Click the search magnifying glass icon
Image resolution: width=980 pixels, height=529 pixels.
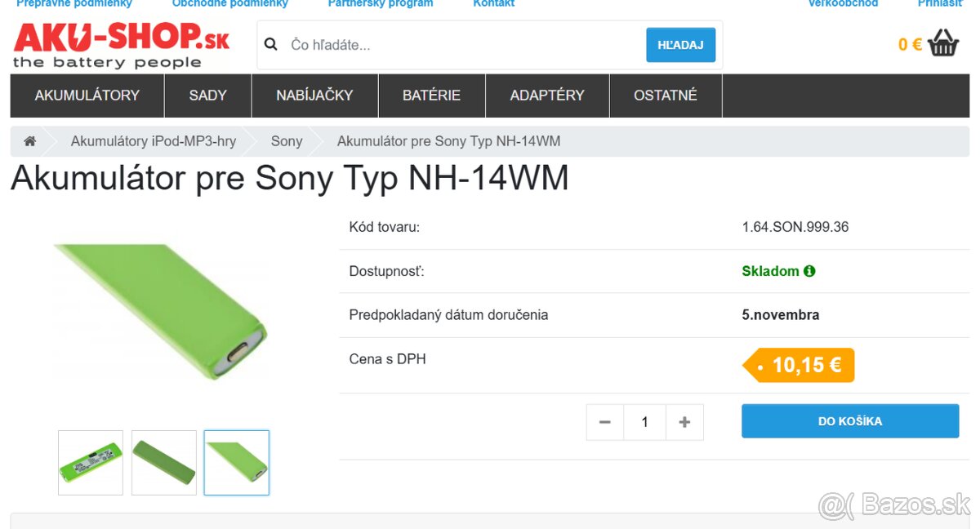(270, 44)
